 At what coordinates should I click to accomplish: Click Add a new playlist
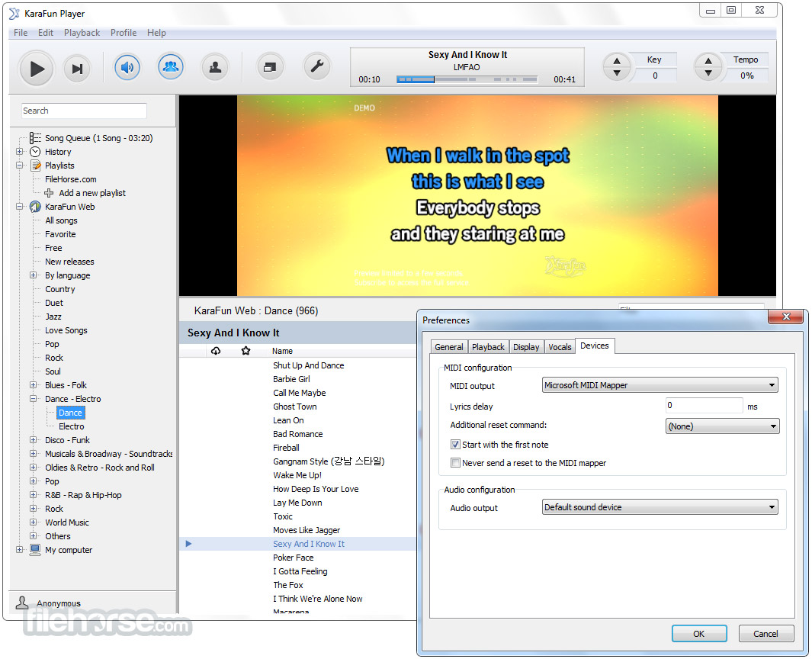pyautogui.click(x=92, y=193)
